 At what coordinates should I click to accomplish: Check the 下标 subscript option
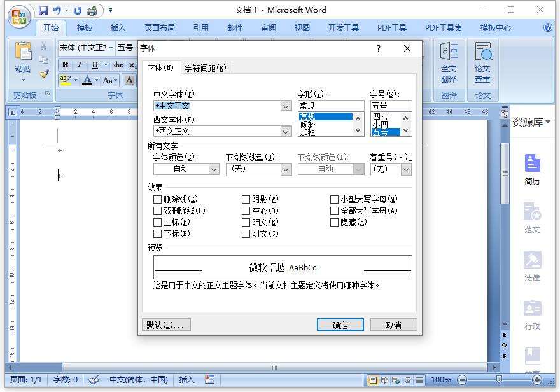point(157,234)
